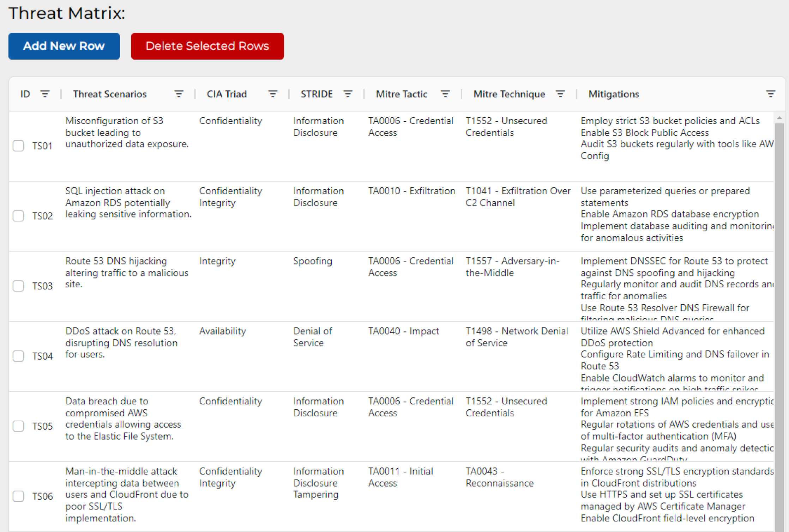Sort by the Threat Scenarios header
The height and width of the screenshot is (532, 789).
tap(109, 94)
